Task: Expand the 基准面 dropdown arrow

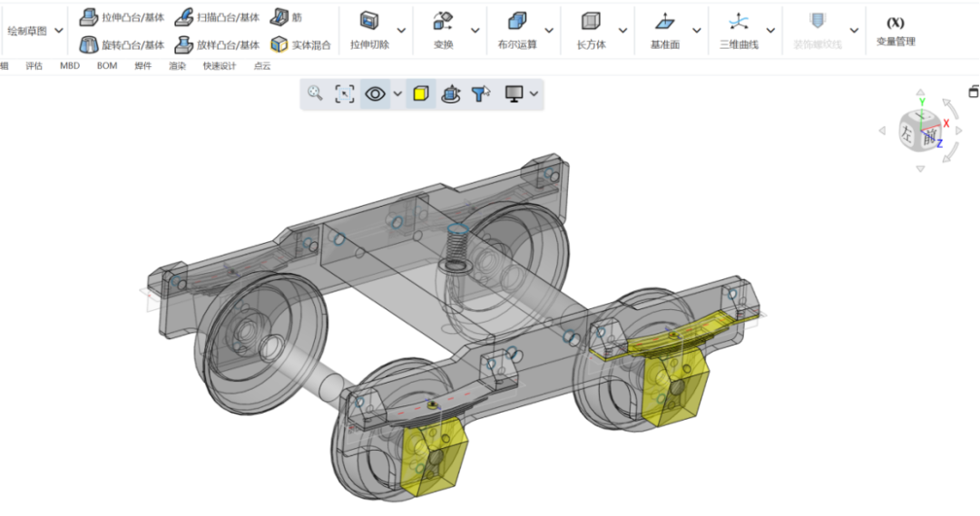Action: 696,31
